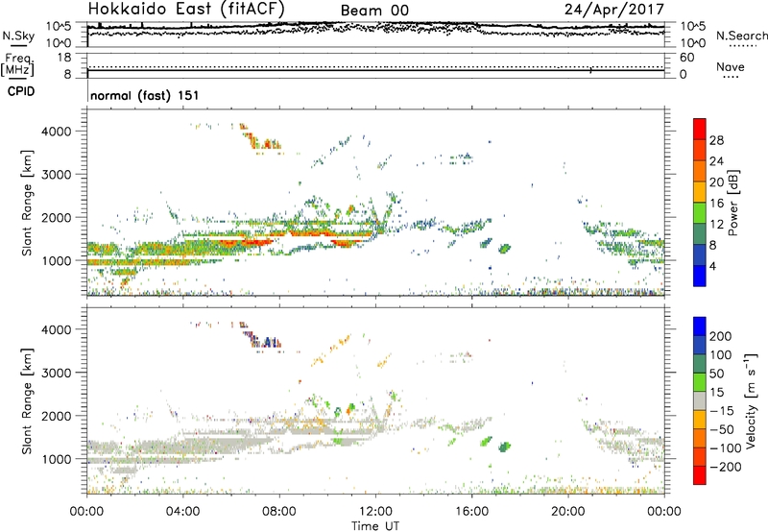Click the 'Slant Range [km]' label of the velocity panel
768x532 pixels.
pyautogui.click(x=27, y=401)
